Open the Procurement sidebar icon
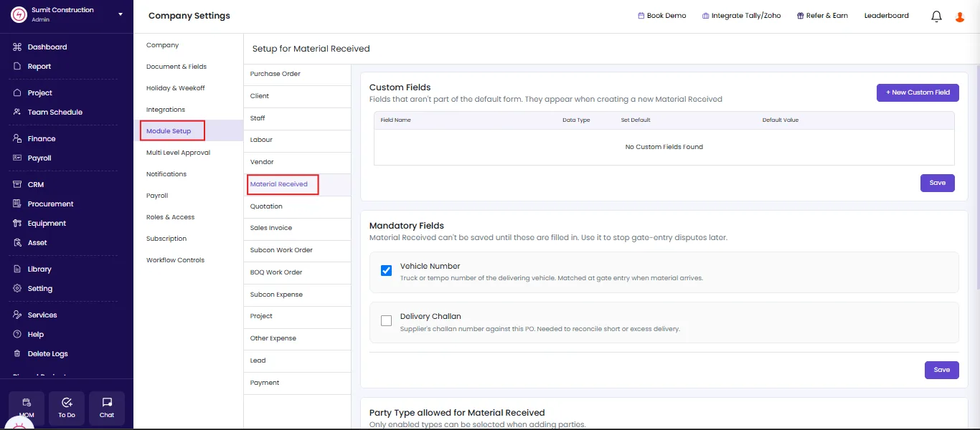 [x=17, y=204]
